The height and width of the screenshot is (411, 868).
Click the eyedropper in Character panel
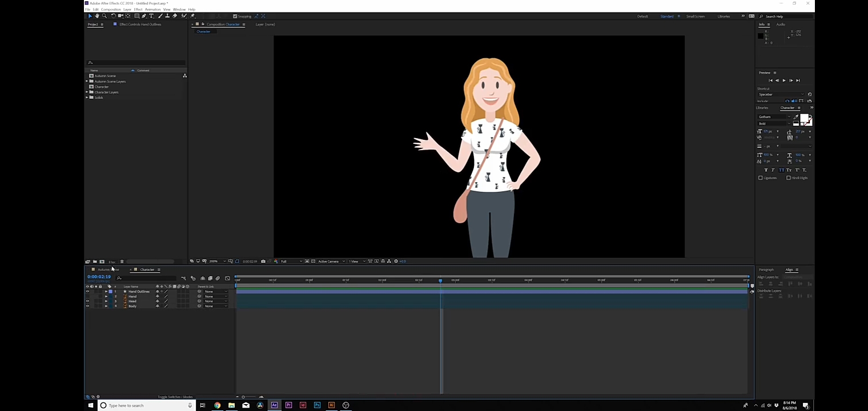point(796,116)
